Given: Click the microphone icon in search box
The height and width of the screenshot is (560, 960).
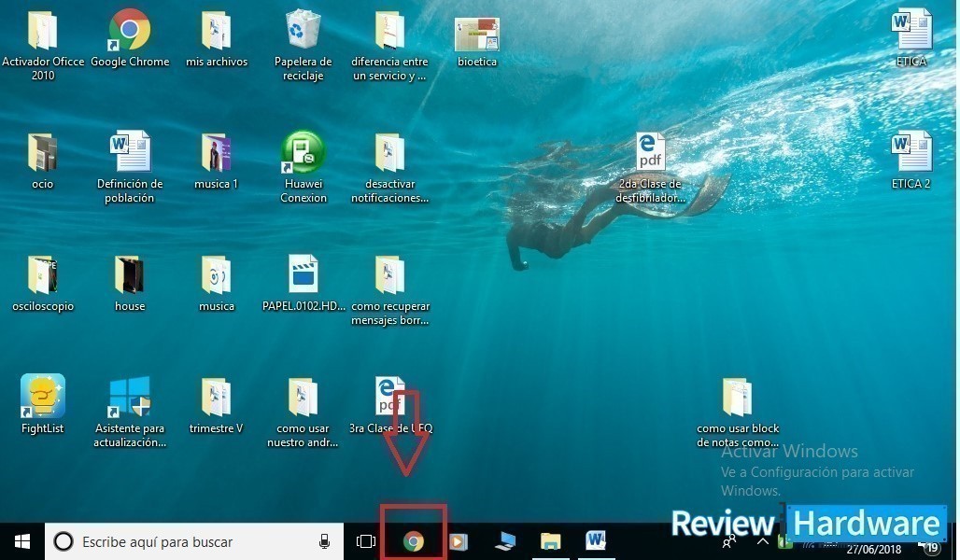Looking at the screenshot, I should 324,541.
